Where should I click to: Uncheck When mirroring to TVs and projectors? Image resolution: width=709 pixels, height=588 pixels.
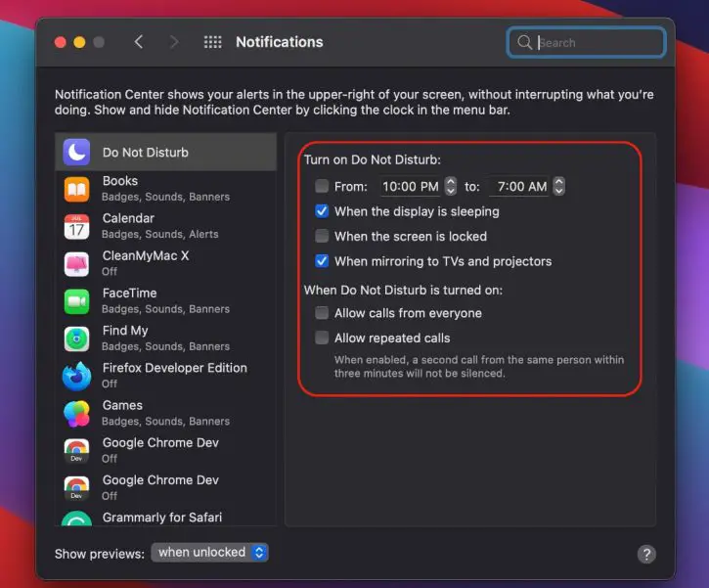point(322,260)
